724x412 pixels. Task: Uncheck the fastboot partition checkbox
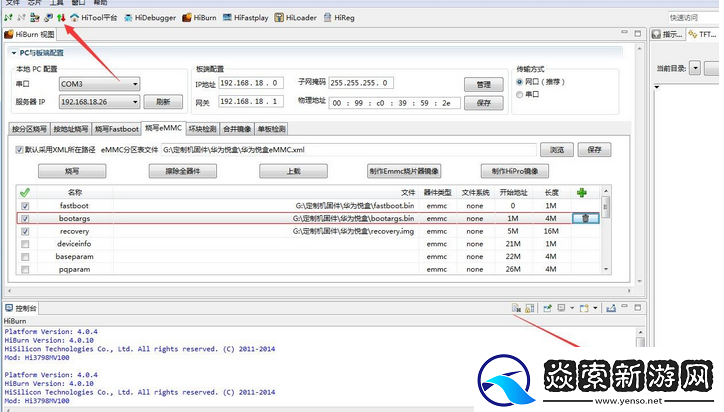tap(25, 206)
